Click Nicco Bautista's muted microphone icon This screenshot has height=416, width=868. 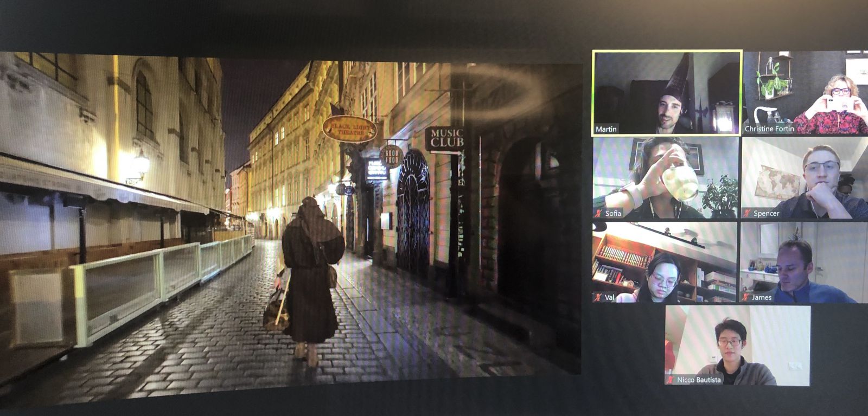(x=671, y=380)
